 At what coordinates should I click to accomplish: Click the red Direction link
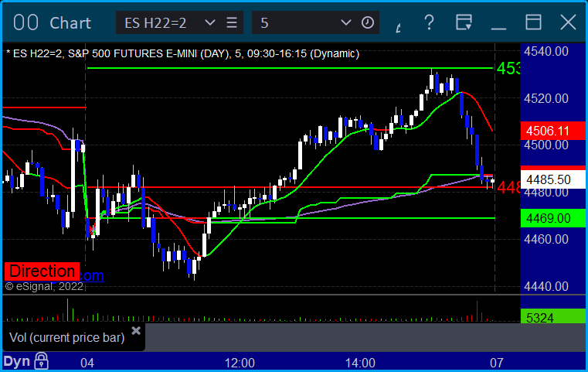[x=42, y=271]
